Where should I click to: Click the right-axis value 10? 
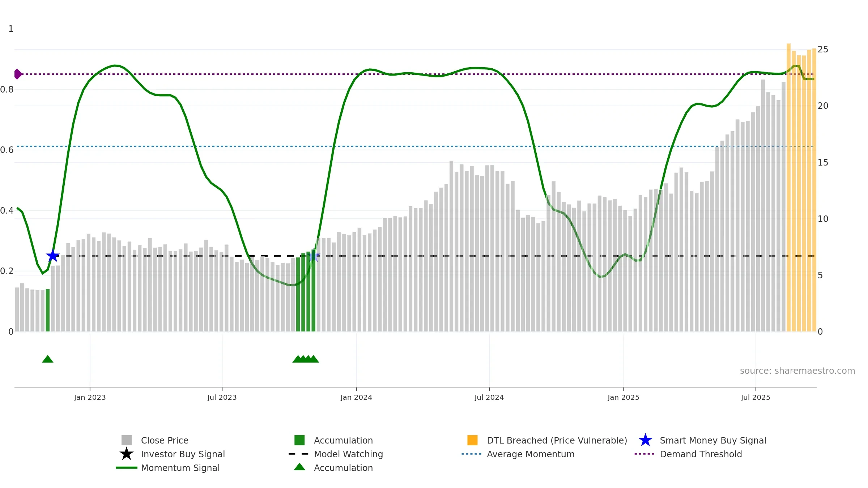823,219
